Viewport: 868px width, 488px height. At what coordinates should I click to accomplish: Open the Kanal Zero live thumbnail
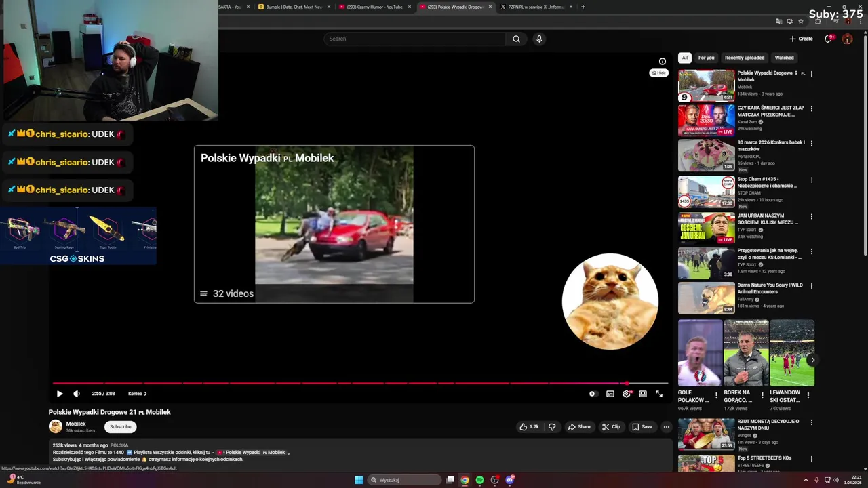pos(707,121)
